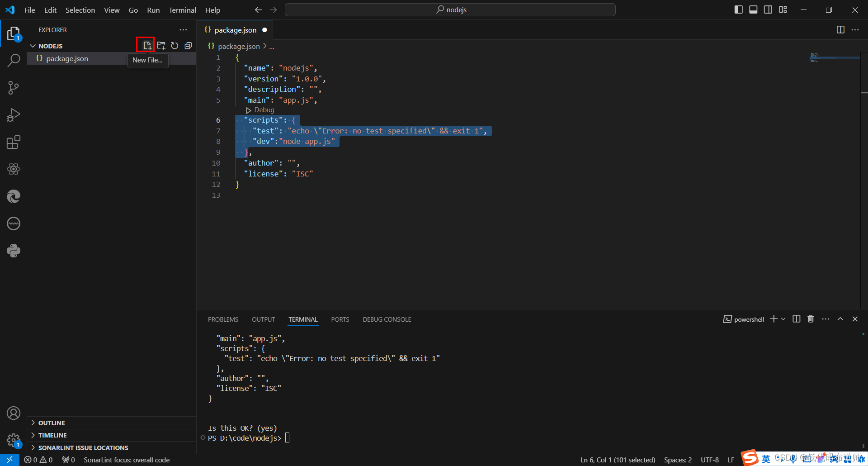Open the Terminal menu
The height and width of the screenshot is (466, 868).
183,10
